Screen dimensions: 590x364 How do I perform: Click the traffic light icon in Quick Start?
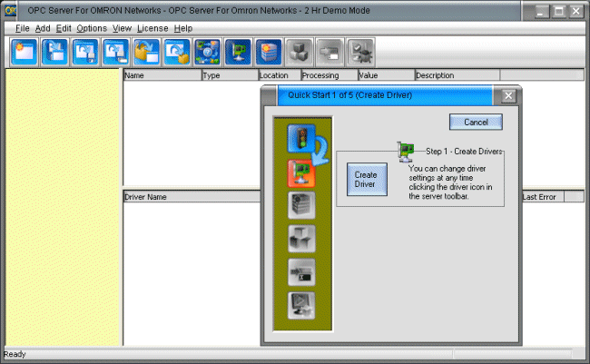pos(301,139)
